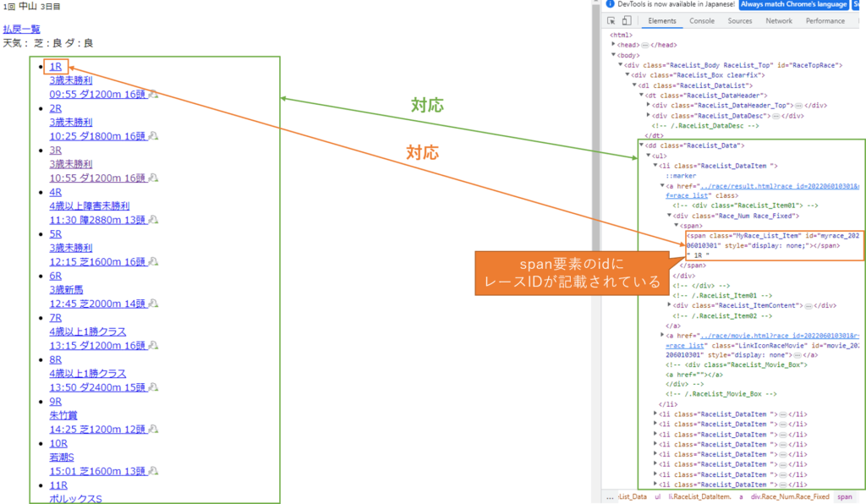
Task: Collapse the Race_Num Race_Fixed div node
Action: click(x=670, y=216)
